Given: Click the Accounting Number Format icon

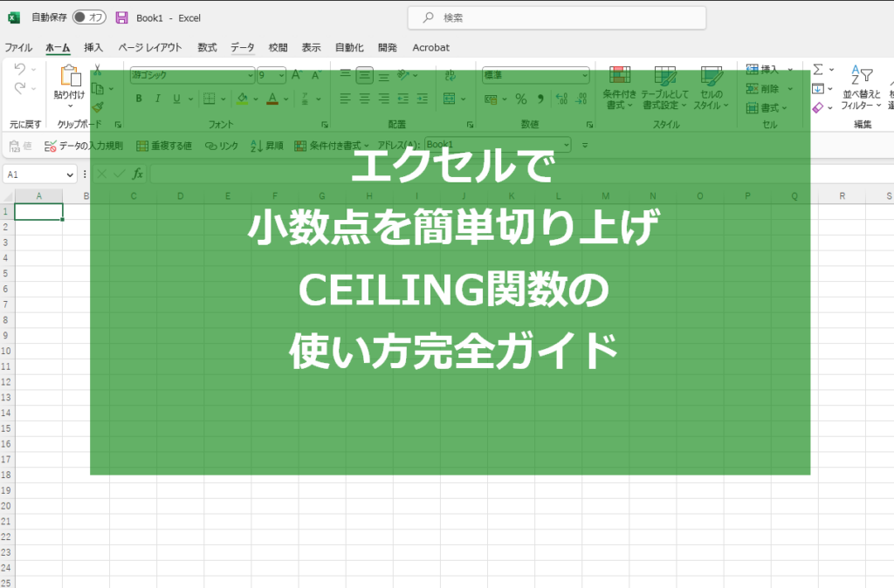Looking at the screenshot, I should (x=491, y=99).
